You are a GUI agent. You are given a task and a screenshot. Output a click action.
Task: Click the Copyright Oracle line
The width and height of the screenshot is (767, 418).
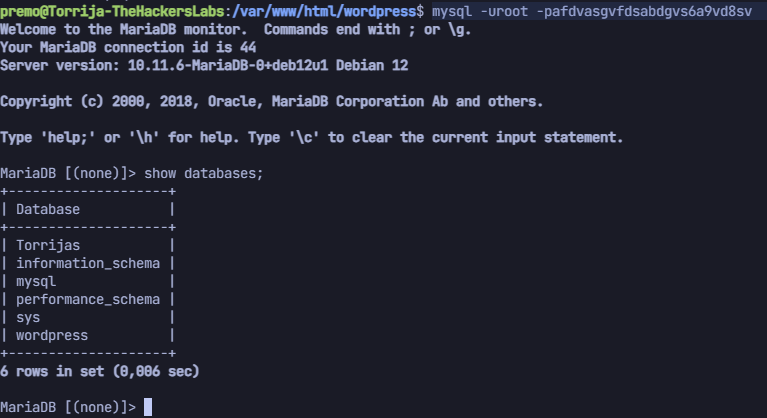click(x=271, y=101)
